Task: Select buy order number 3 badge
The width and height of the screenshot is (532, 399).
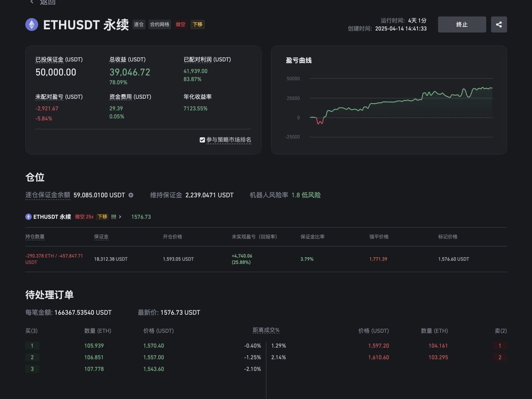Action: pyautogui.click(x=32, y=369)
